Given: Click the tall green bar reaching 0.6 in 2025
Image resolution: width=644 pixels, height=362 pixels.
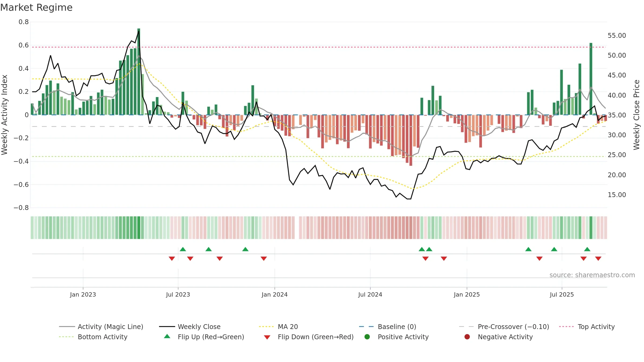Looking at the screenshot, I should [x=591, y=79].
